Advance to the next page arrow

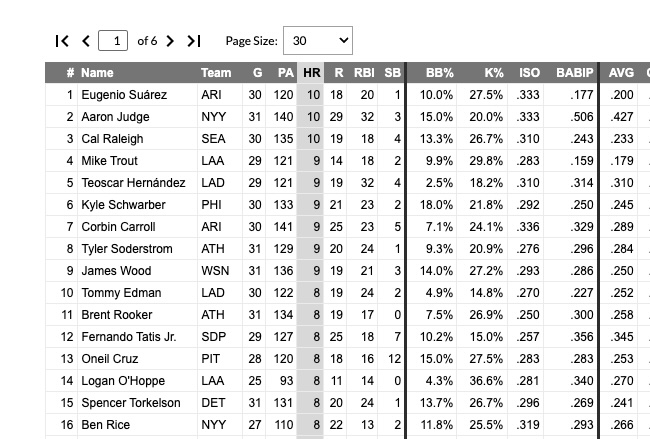(x=170, y=41)
